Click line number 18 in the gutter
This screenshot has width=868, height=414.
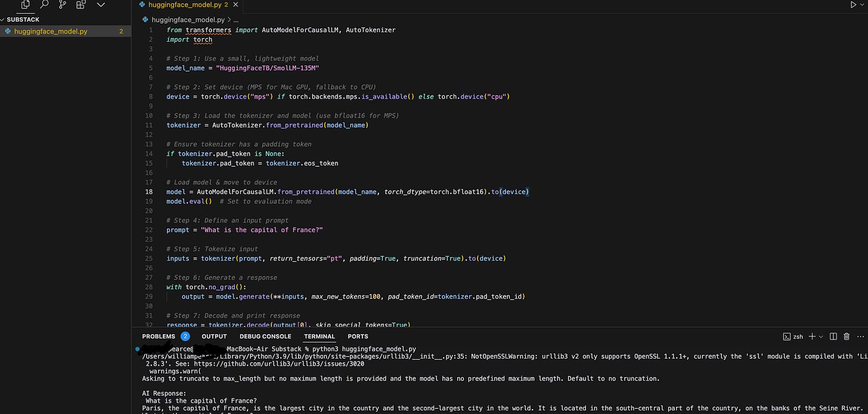click(x=150, y=191)
